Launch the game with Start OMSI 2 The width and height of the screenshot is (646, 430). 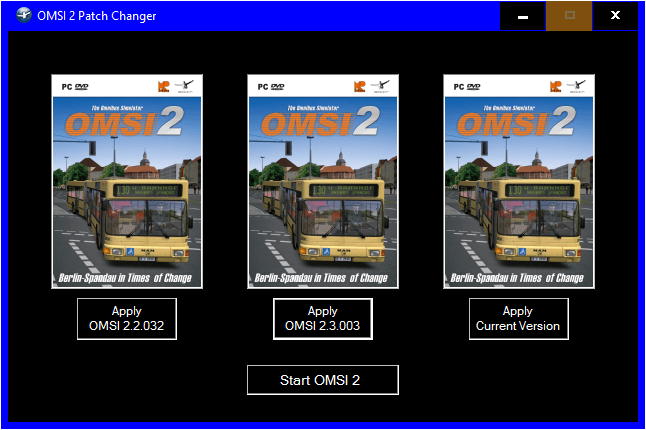pos(322,380)
